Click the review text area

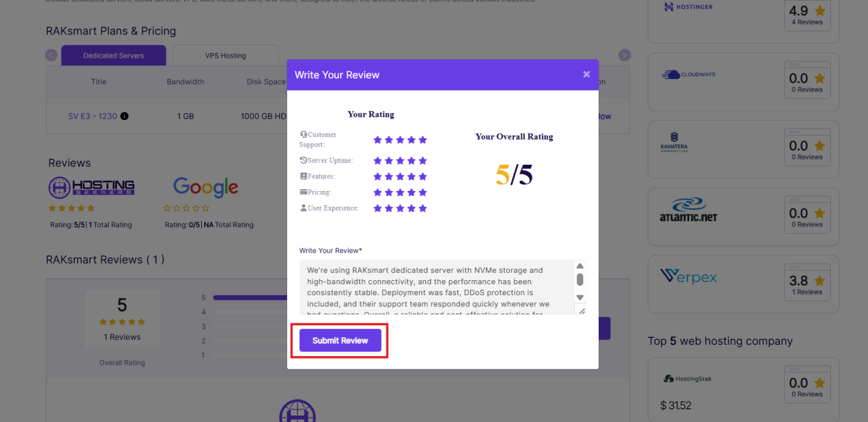[x=435, y=287]
